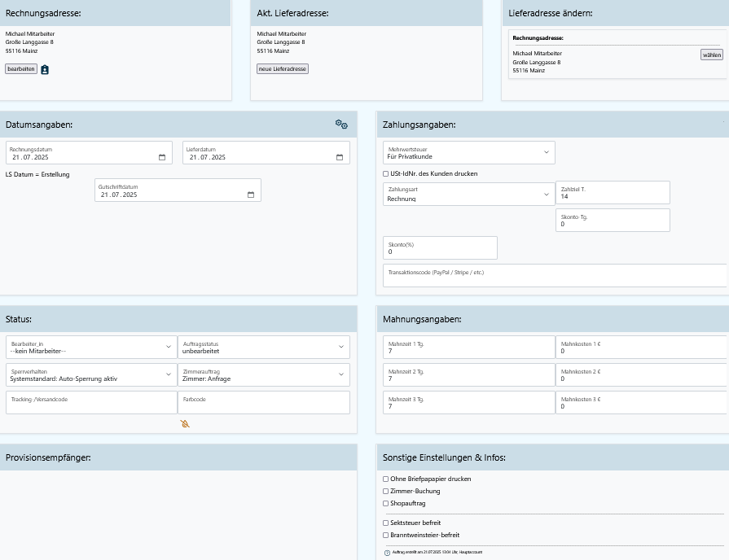Open the Lieferdatum calendar picker
This screenshot has width=729, height=560.
[340, 157]
